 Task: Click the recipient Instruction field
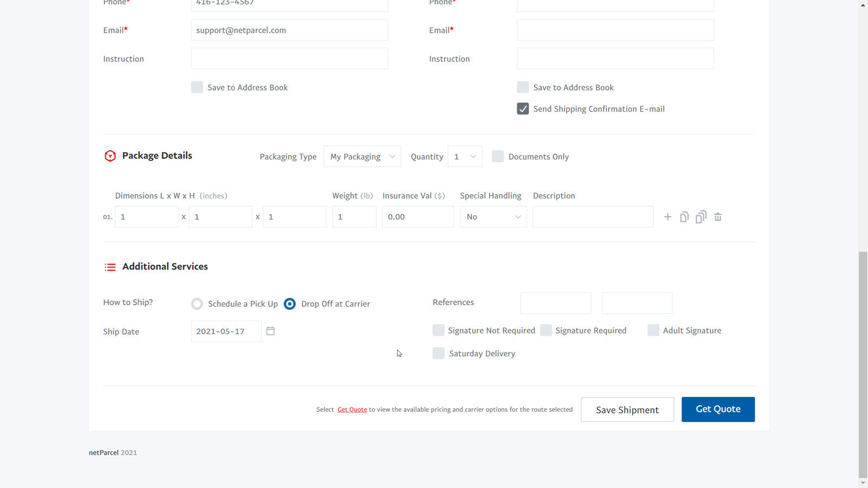pyautogui.click(x=615, y=59)
